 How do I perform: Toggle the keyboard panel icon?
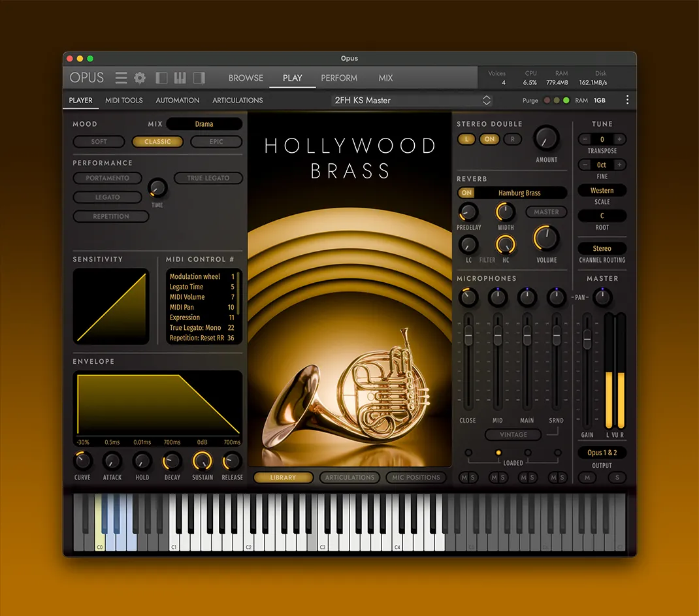coord(180,78)
